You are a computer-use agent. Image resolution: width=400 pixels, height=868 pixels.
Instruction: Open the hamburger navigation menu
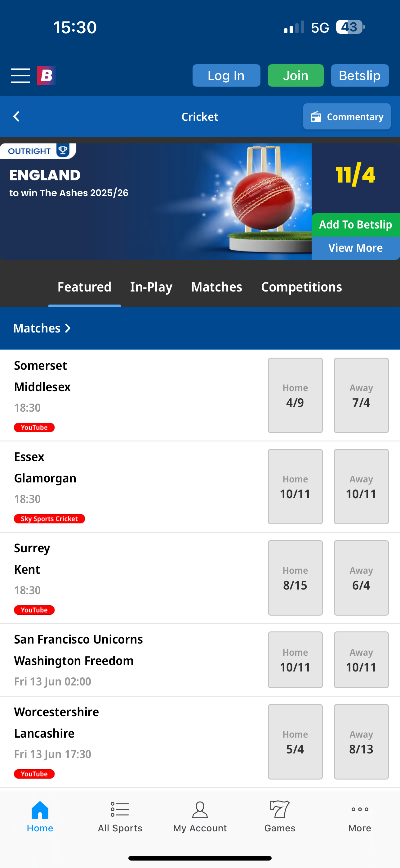[20, 75]
